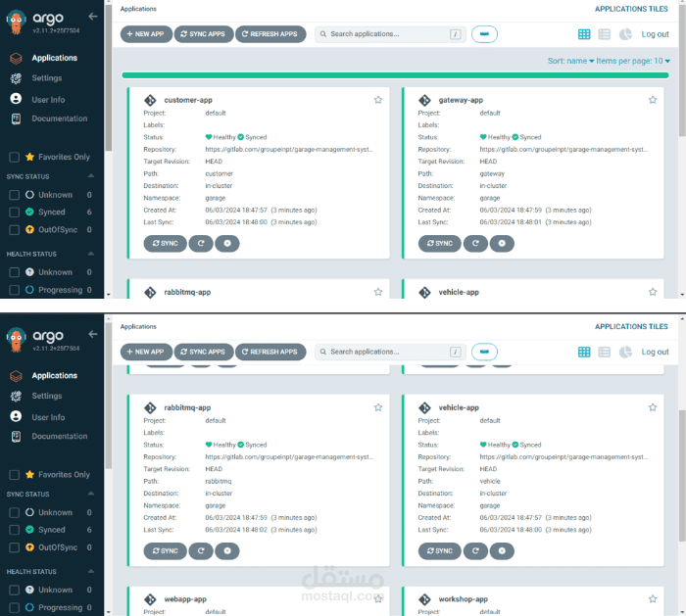The width and height of the screenshot is (686, 616).
Task: Click filter pill button beside search in lower screenshot
Action: pyautogui.click(x=484, y=352)
